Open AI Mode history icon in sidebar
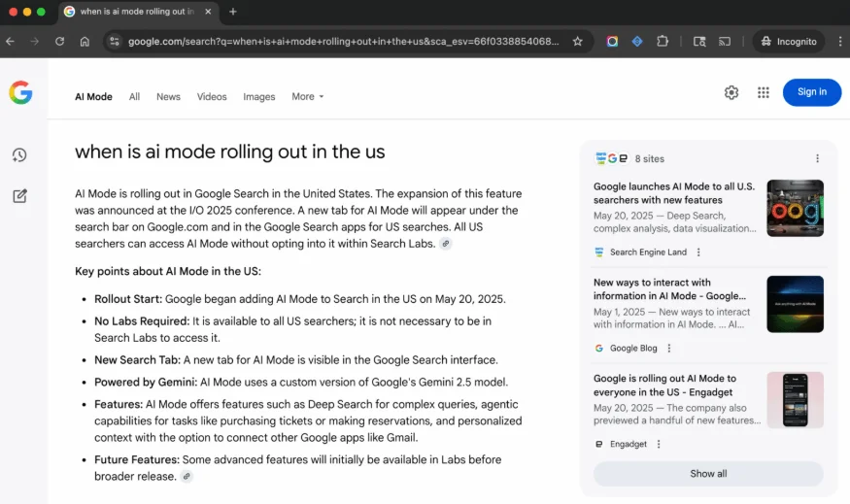The height and width of the screenshot is (504, 850). click(19, 155)
